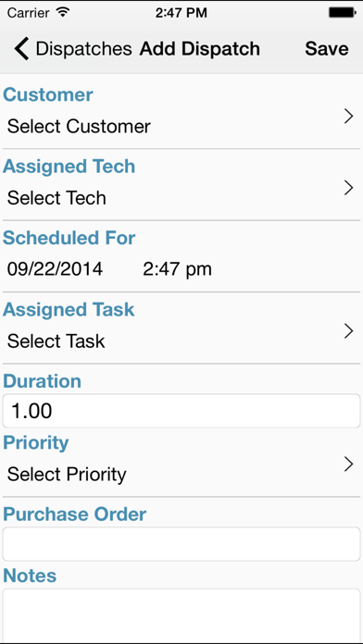Open the Select Priority picker
This screenshot has height=644, width=363.
point(67,475)
